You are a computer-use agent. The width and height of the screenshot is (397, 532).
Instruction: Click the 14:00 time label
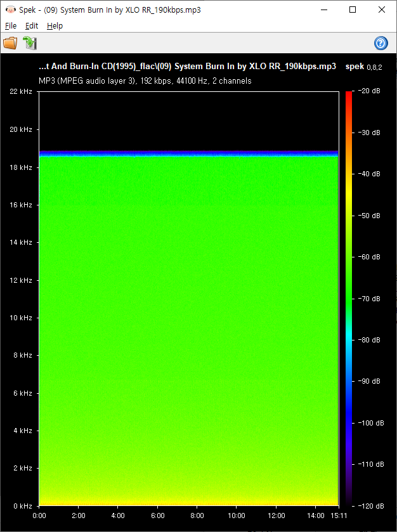click(316, 516)
